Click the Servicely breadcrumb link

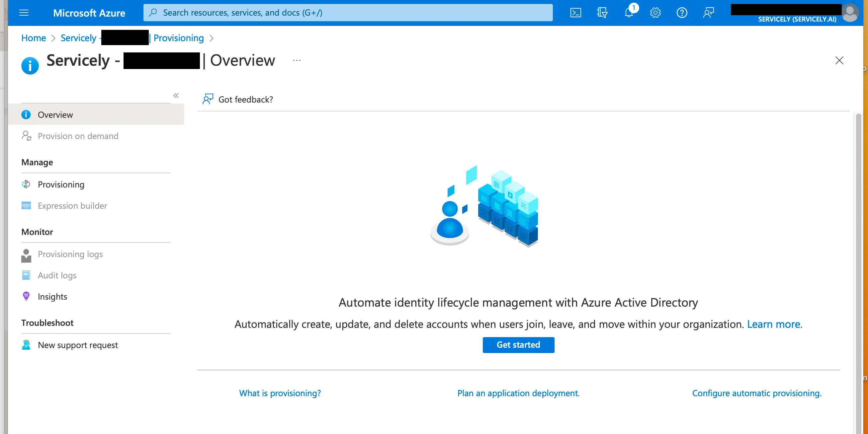click(x=78, y=38)
